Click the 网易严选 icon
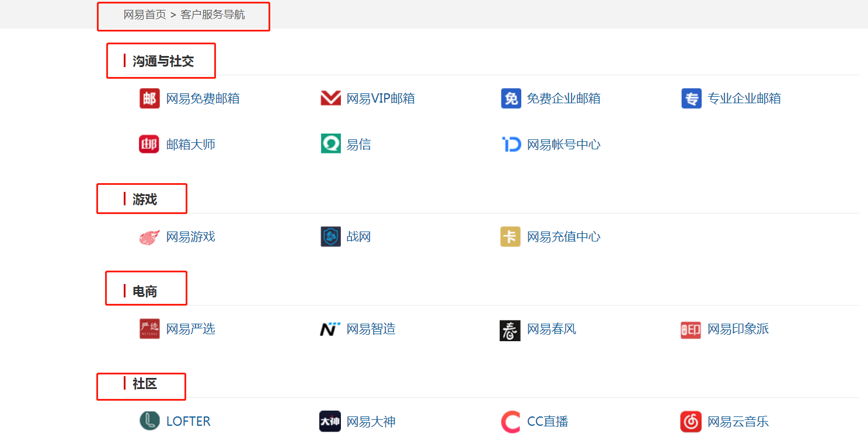868x445 pixels. [149, 329]
